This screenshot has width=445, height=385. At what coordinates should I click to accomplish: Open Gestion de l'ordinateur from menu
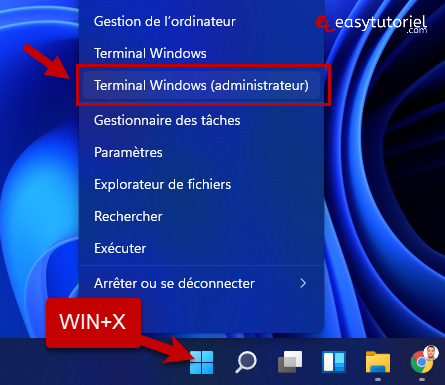[201, 22]
